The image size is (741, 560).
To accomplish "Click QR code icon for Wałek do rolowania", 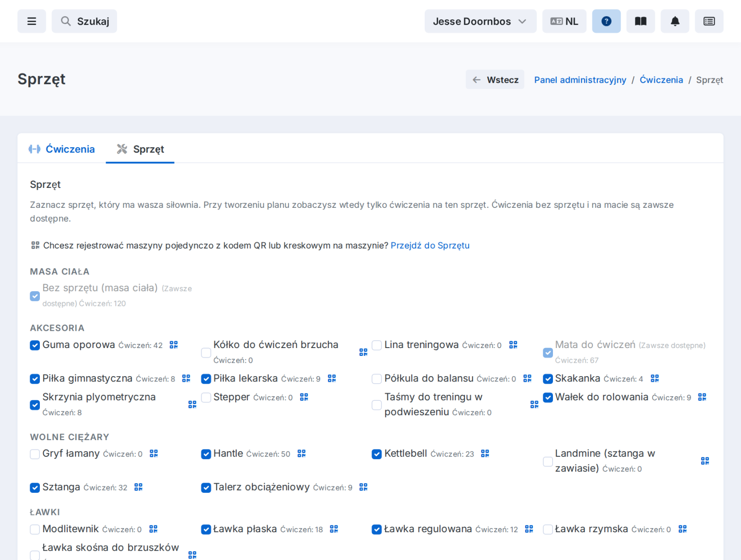I will [702, 397].
